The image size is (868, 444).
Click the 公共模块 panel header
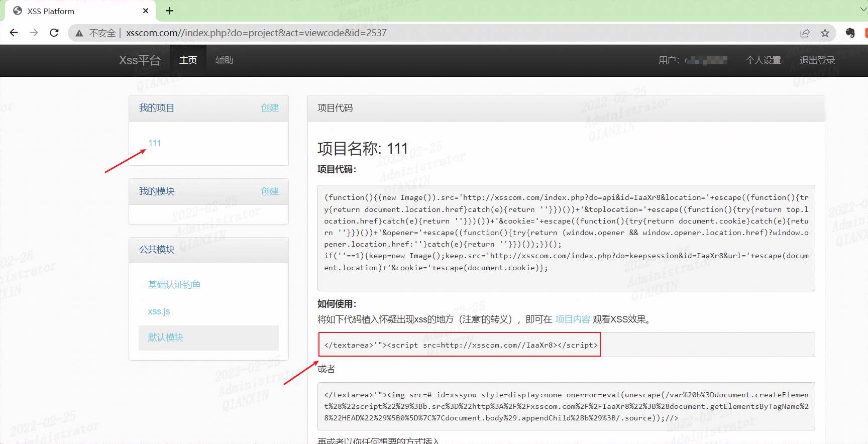tap(208, 250)
